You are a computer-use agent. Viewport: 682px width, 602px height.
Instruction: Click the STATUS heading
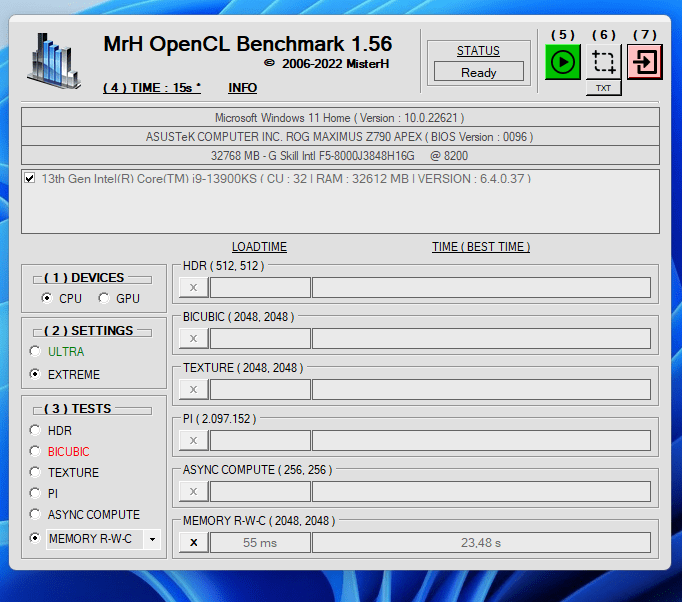[x=478, y=51]
